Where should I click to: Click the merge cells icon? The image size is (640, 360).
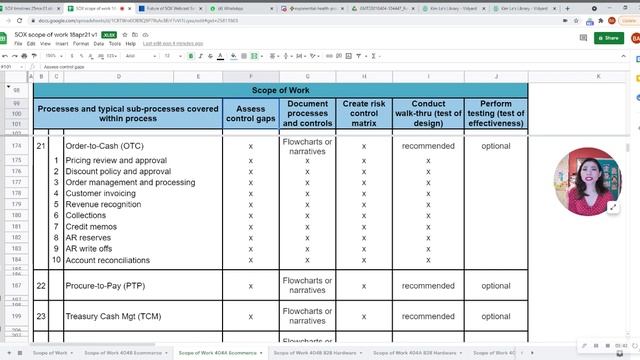pos(254,56)
